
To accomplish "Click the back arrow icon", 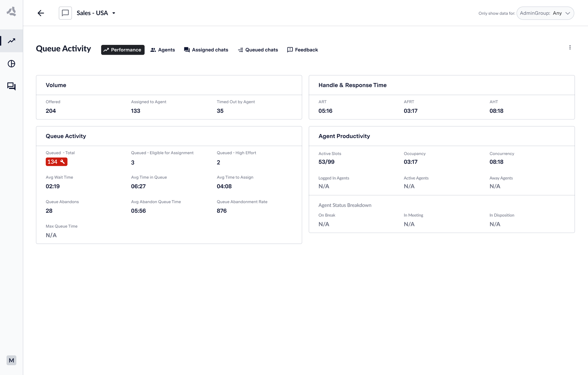I will (41, 13).
